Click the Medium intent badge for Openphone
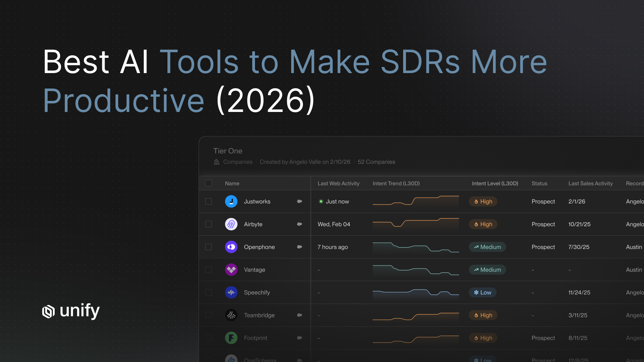 pyautogui.click(x=487, y=247)
